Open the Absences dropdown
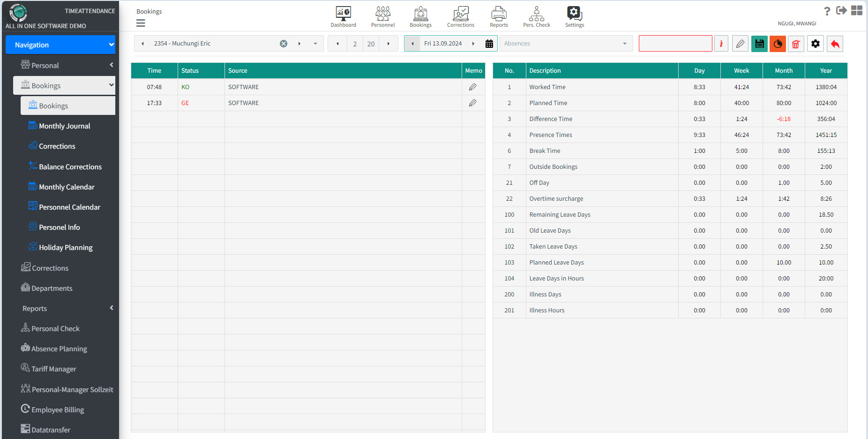 pos(565,44)
